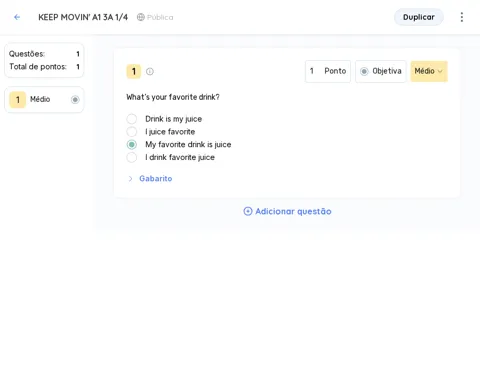
Task: Click the answer text 'I drink favorite juice'
Action: (x=180, y=157)
